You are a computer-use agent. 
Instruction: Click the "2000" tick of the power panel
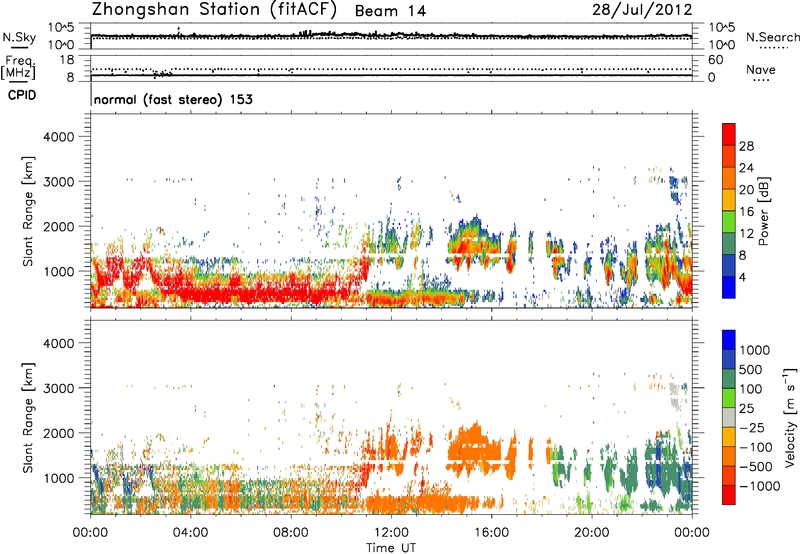pos(59,227)
